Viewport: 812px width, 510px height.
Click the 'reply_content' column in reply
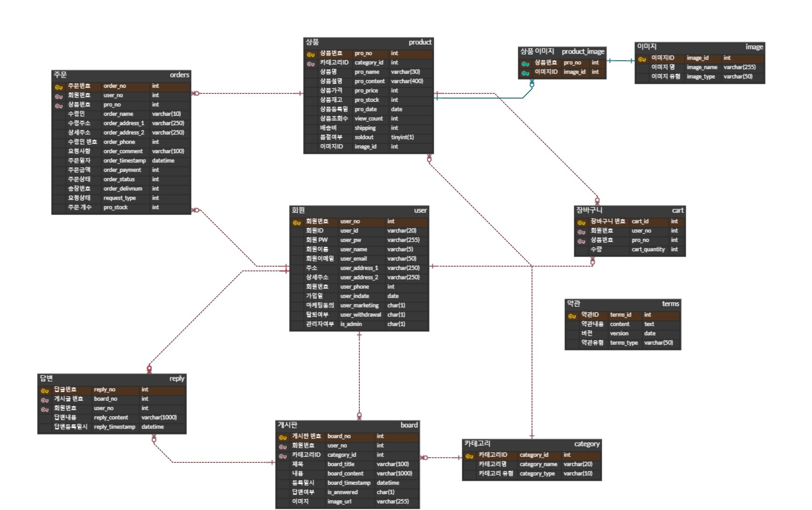(111, 418)
